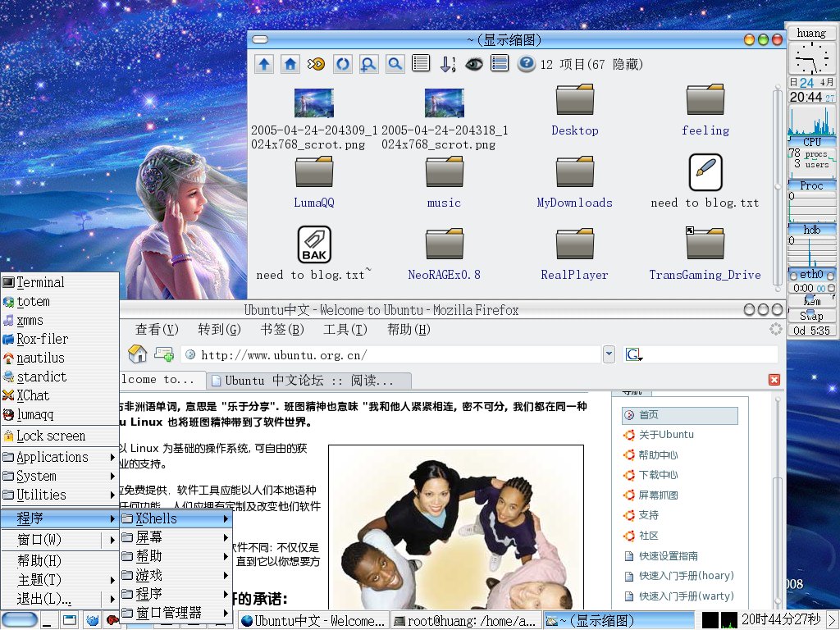Switch to root@huang terminal in taskbar
The width and height of the screenshot is (840, 630).
466,621
